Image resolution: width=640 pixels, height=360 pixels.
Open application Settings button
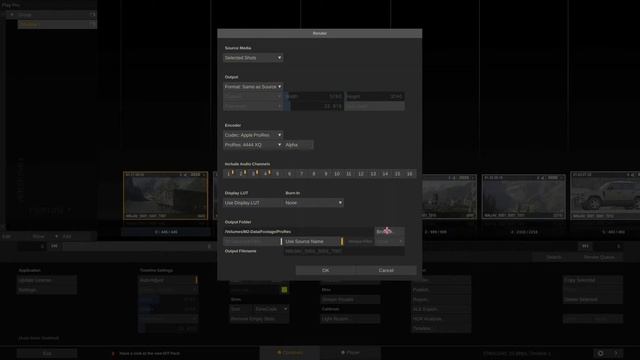point(47,290)
